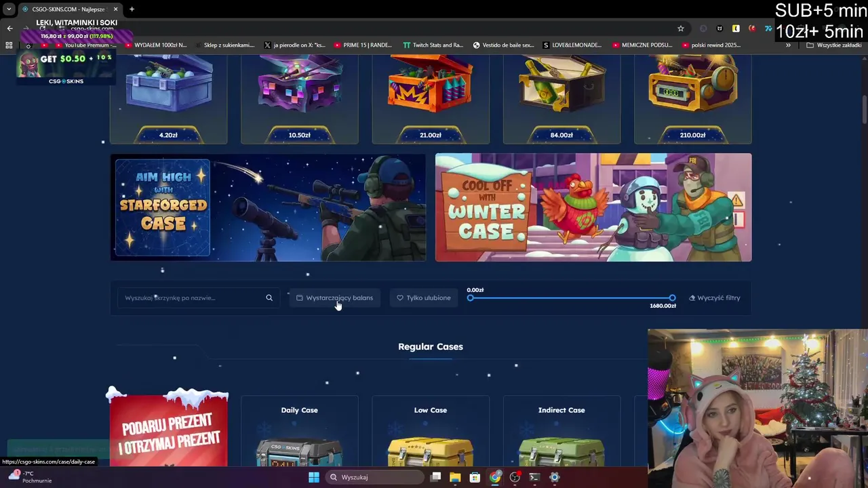Image resolution: width=868 pixels, height=488 pixels.
Task: Close the CSGO-SKINS.COM tab
Action: click(x=115, y=9)
